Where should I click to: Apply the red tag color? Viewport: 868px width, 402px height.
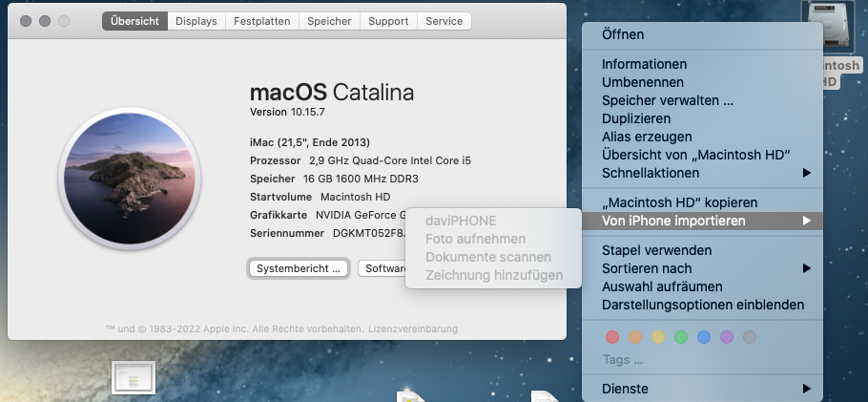(x=612, y=337)
